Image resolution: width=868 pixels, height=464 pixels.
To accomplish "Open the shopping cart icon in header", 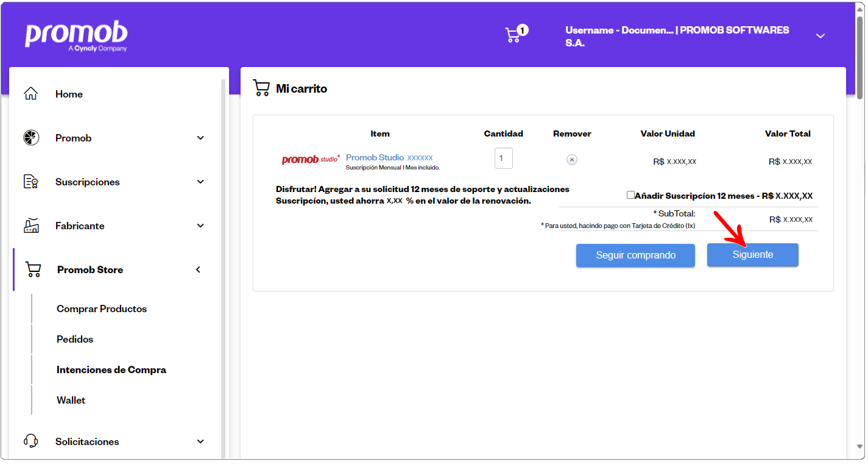I will click(x=513, y=35).
